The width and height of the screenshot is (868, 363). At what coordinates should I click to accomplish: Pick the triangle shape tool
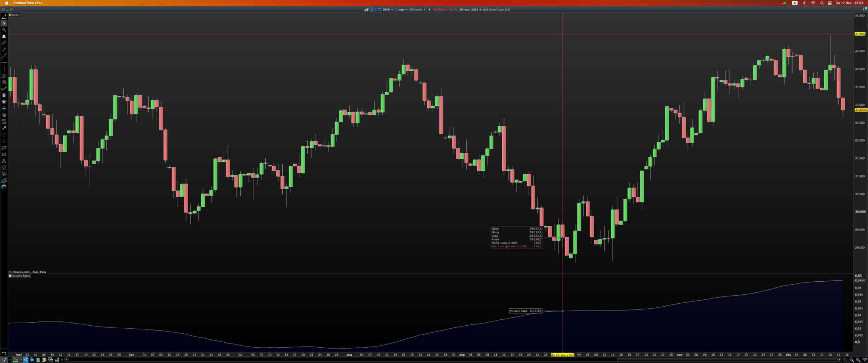pos(4,161)
